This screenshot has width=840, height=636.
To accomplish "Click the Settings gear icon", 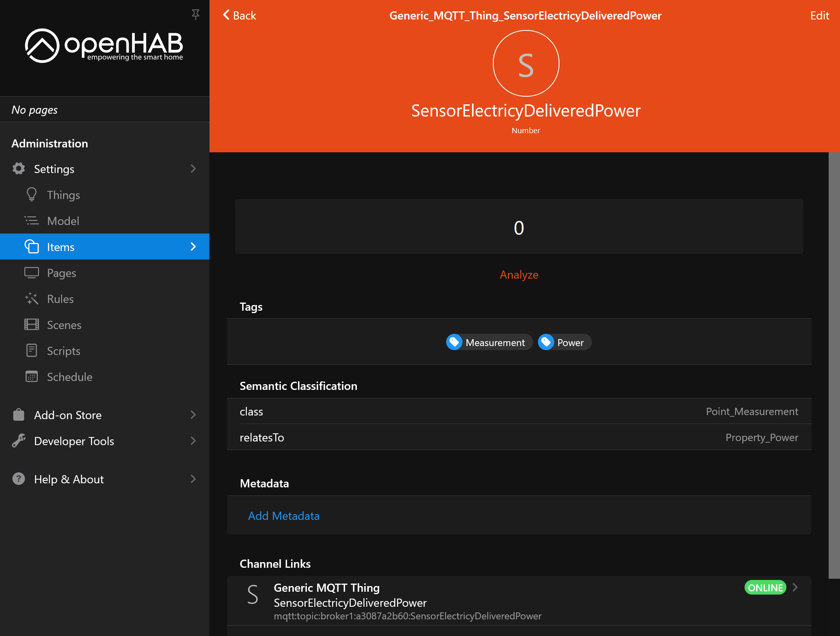I will click(19, 169).
